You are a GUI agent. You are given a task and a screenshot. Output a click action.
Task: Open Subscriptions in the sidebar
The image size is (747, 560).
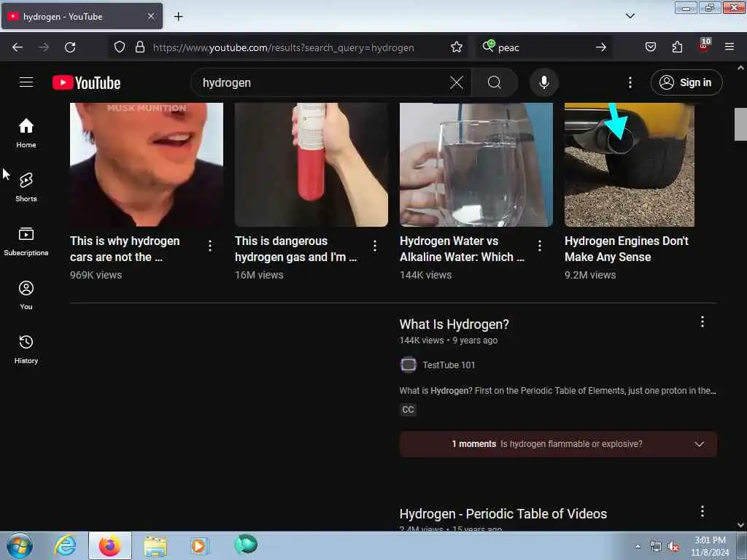[x=26, y=241]
